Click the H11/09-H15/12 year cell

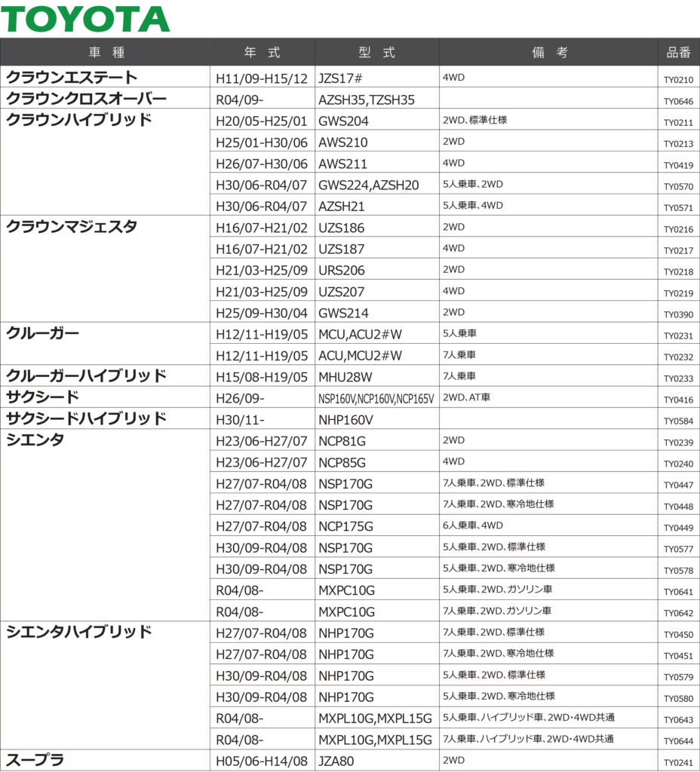point(262,78)
